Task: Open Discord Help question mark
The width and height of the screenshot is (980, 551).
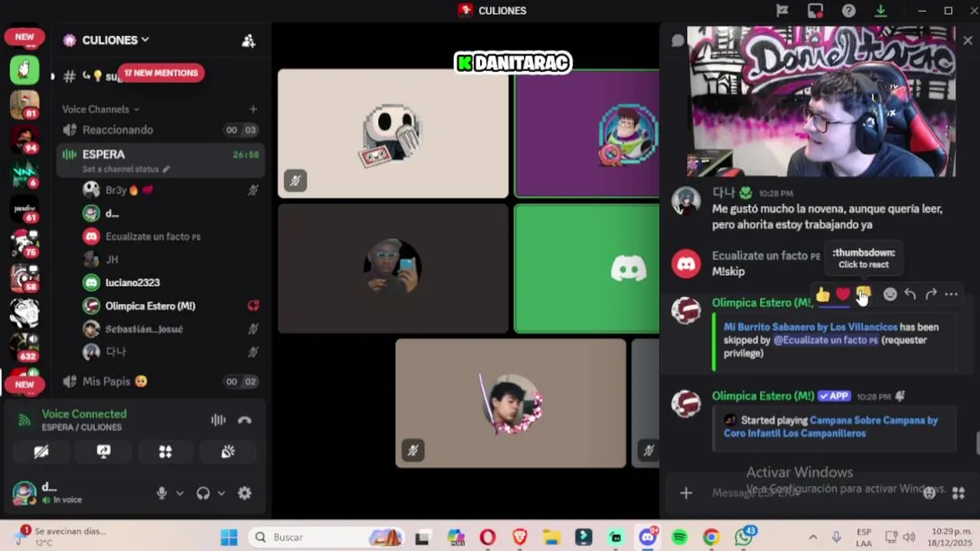Action: click(x=848, y=11)
